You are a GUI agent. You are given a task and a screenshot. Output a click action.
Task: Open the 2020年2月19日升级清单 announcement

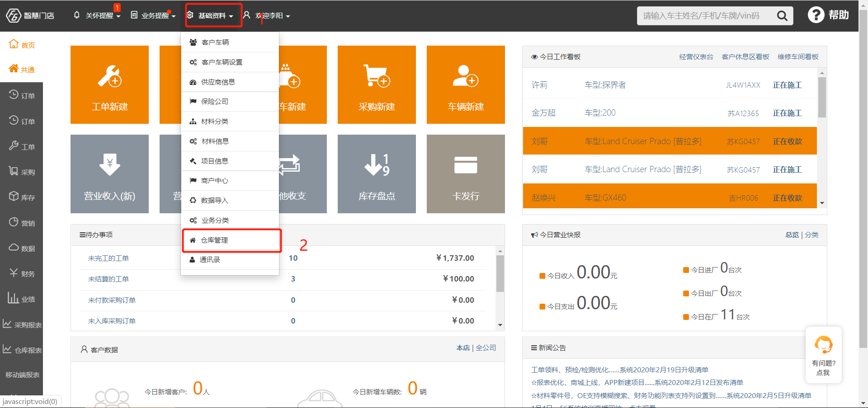[x=620, y=370]
